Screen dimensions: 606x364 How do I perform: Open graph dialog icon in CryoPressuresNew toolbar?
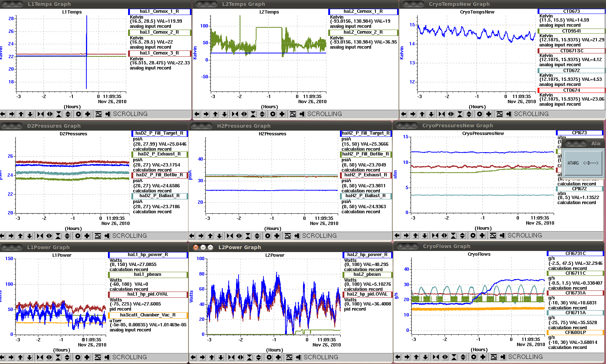click(493, 236)
